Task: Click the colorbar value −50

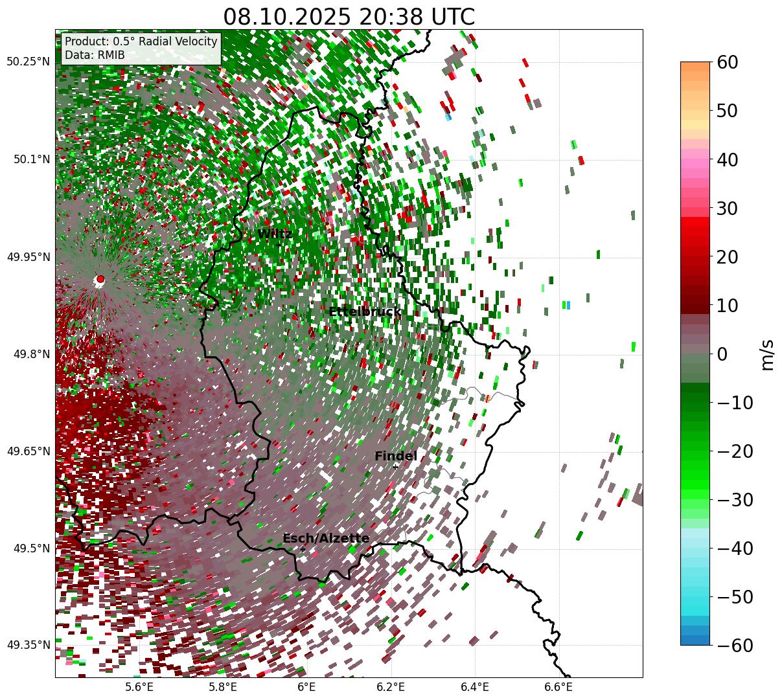Action: click(x=735, y=597)
